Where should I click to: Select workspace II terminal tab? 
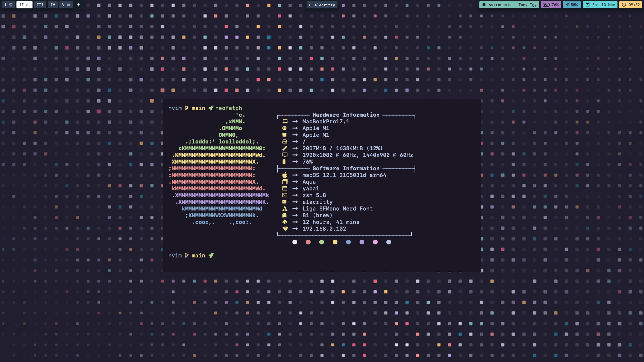pos(24,5)
